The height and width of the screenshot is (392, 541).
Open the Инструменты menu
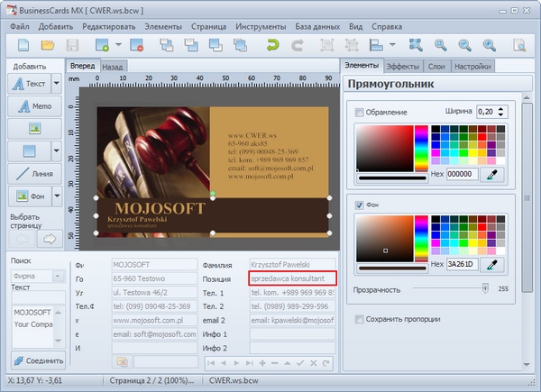pos(260,26)
